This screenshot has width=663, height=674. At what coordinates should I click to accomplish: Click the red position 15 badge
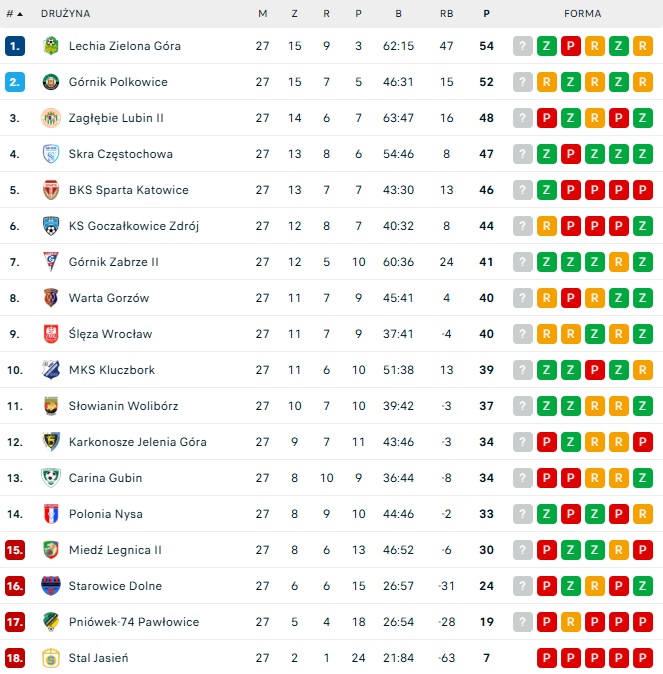[14, 550]
